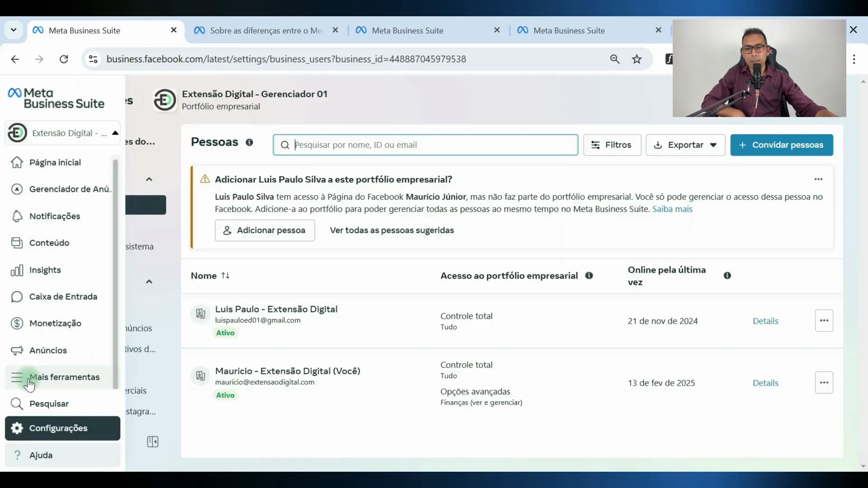The image size is (868, 488).
Task: Click Convidar pessoas button
Action: point(782,145)
